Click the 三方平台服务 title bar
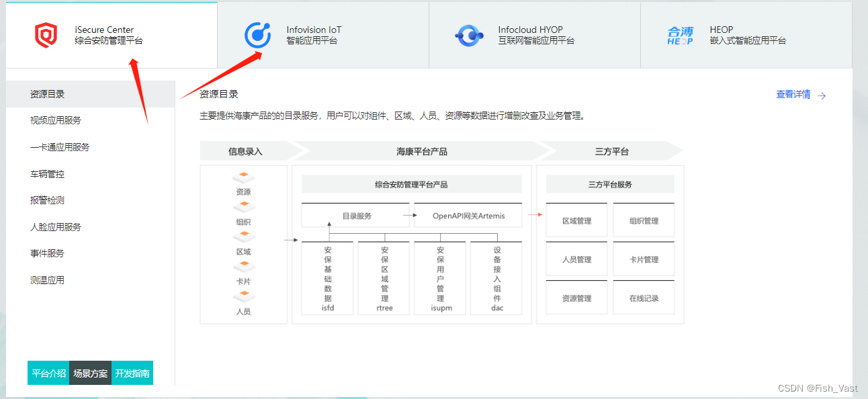Screen dimensions: 868x399 610,184
